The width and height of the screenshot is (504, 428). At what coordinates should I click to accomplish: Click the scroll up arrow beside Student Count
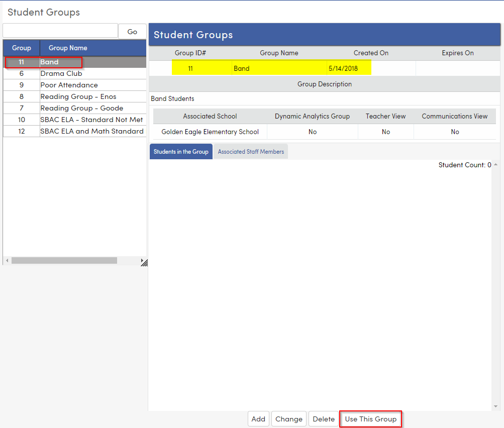(x=495, y=164)
